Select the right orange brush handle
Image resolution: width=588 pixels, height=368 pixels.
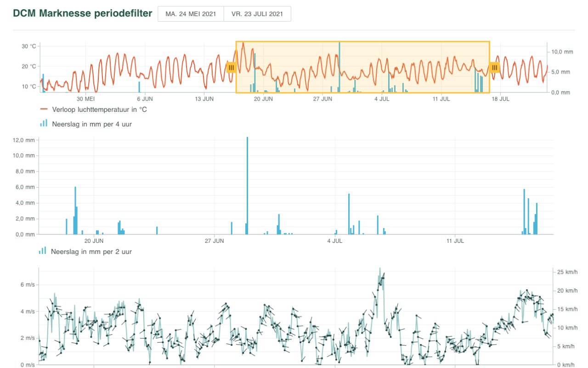(x=494, y=67)
